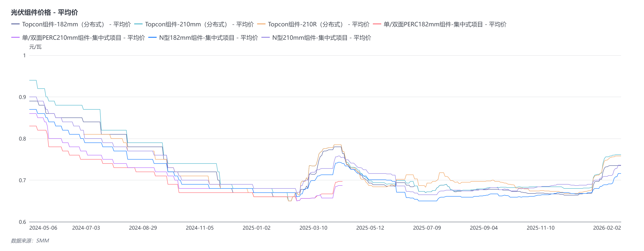Viewport: 644px width, 251px height.
Task: Click the 2026-02-02 x-axis end date
Action: pyautogui.click(x=607, y=228)
